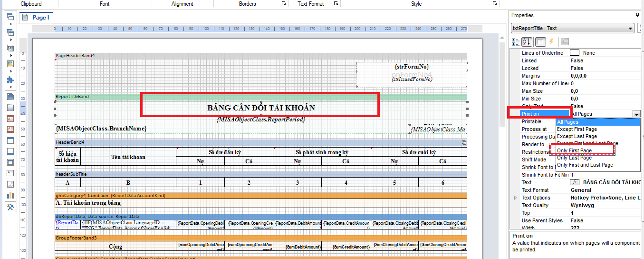Show the Properties tab in properties grid
The image size is (644, 259).
coord(540,41)
